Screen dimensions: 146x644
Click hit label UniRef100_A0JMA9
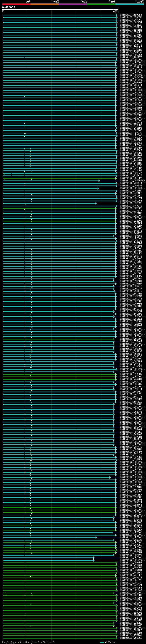click(x=131, y=82)
